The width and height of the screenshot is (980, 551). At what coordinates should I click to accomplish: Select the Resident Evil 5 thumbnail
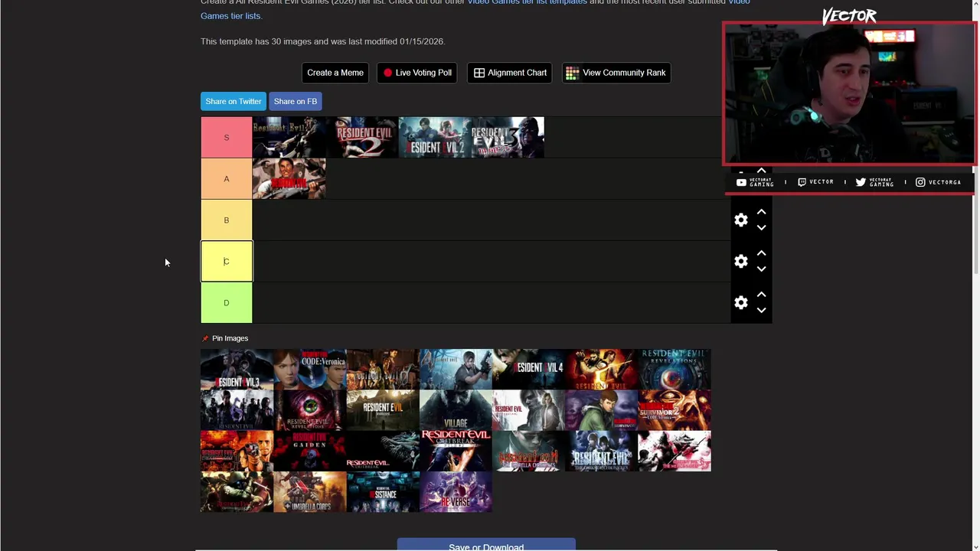coord(602,370)
